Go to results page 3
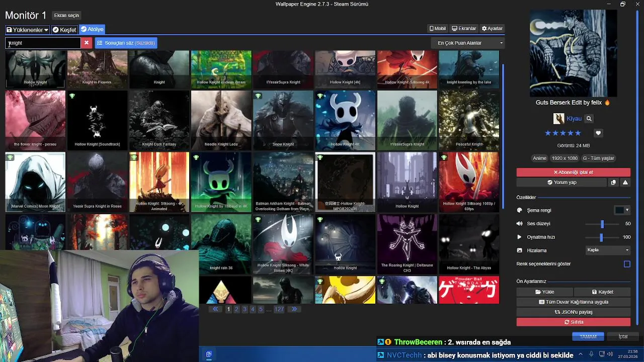The image size is (644, 362). click(245, 309)
